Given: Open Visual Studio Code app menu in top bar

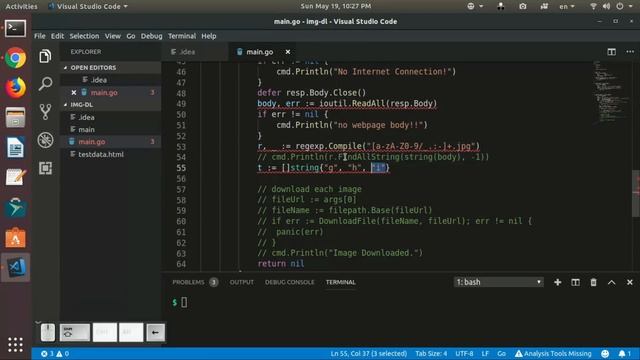Looking at the screenshot, I should (x=88, y=6).
